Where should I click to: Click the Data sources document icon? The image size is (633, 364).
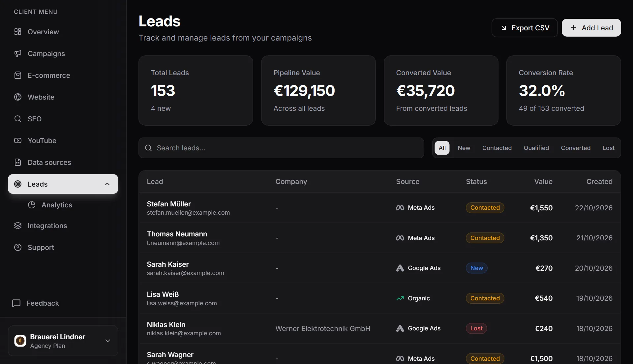[x=18, y=162]
